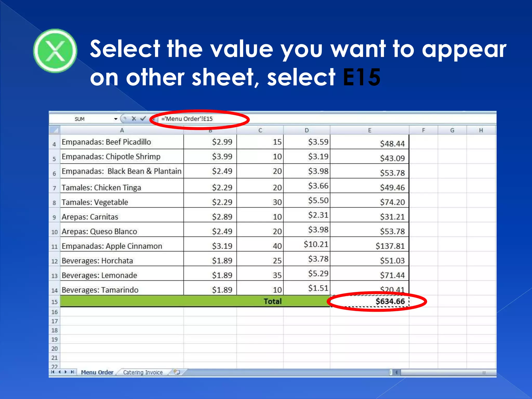
Task: Click cell Arepas: Carnitas
Action: pos(122,215)
